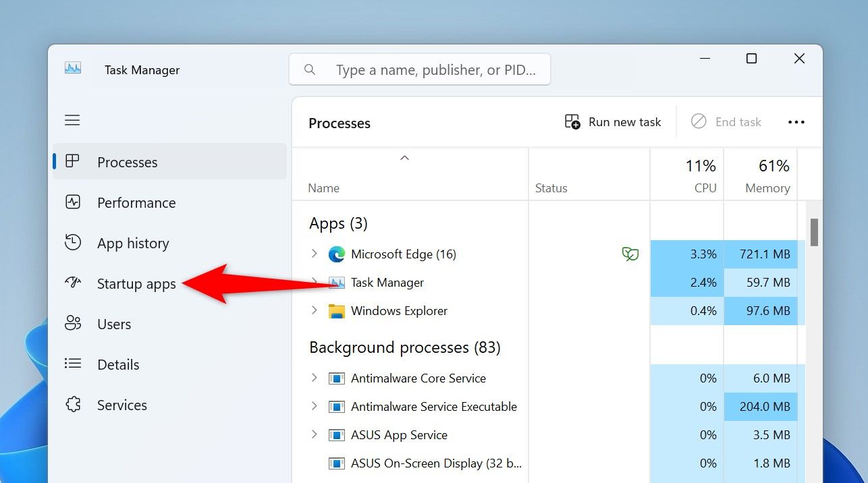The image size is (868, 483).
Task: Toggle the hamburger navigation menu
Action: coord(72,121)
